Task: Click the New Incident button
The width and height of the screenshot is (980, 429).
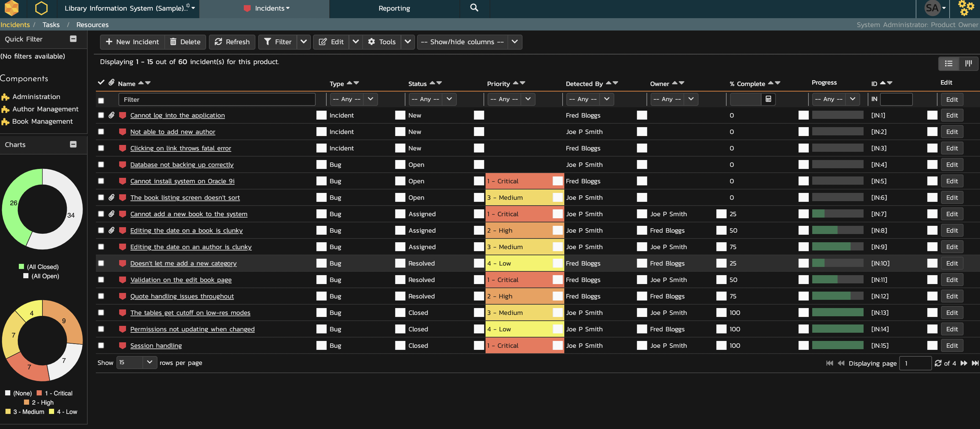Action: (132, 42)
